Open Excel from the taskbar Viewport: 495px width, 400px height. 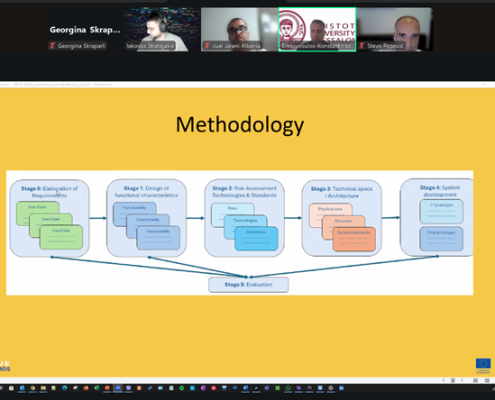click(x=96, y=388)
